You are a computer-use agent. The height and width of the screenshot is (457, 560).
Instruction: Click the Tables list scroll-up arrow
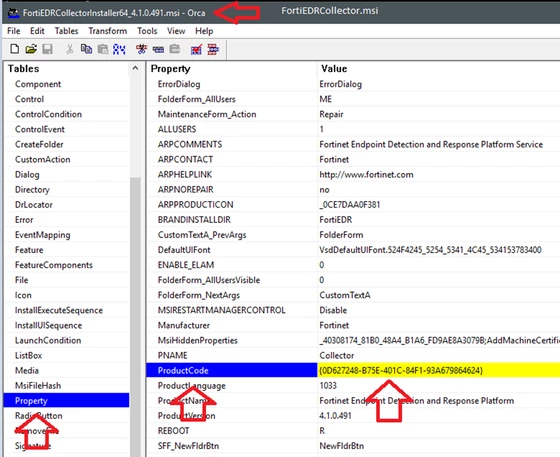[135, 68]
